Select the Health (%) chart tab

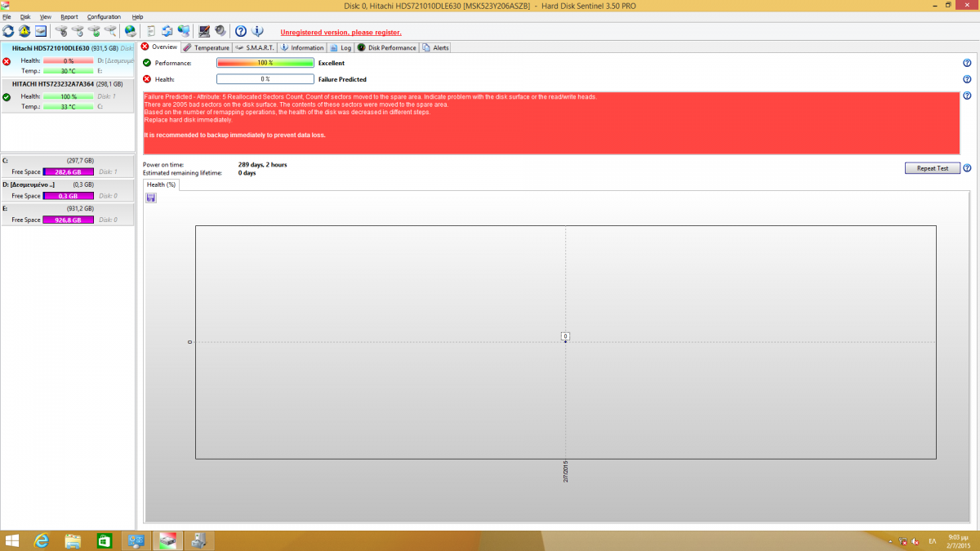[161, 184]
